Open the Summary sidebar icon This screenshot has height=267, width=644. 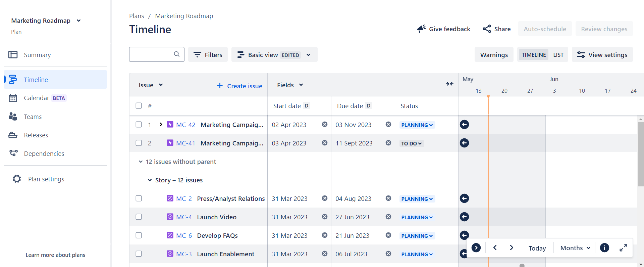tap(13, 55)
